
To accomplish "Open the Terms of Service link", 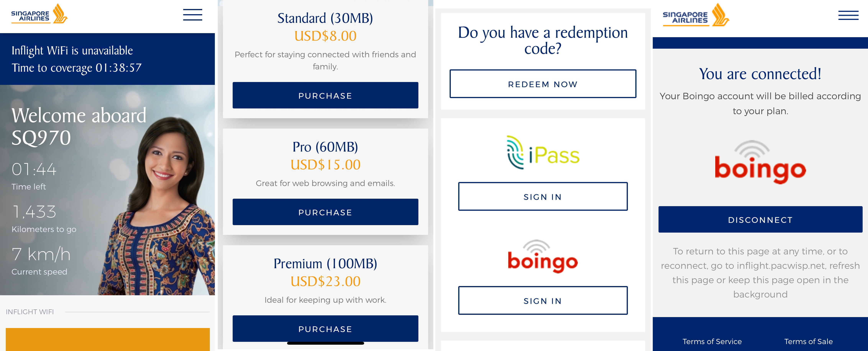I will pyautogui.click(x=712, y=341).
